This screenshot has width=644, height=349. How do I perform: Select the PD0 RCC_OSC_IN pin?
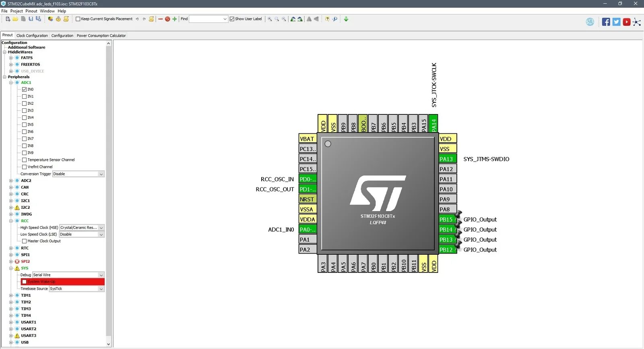308,179
